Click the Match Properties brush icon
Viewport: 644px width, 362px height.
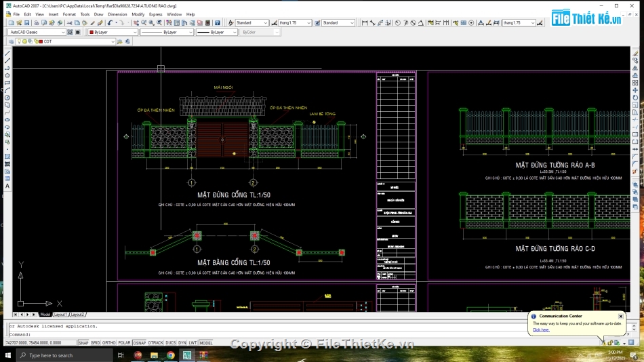pos(100,23)
